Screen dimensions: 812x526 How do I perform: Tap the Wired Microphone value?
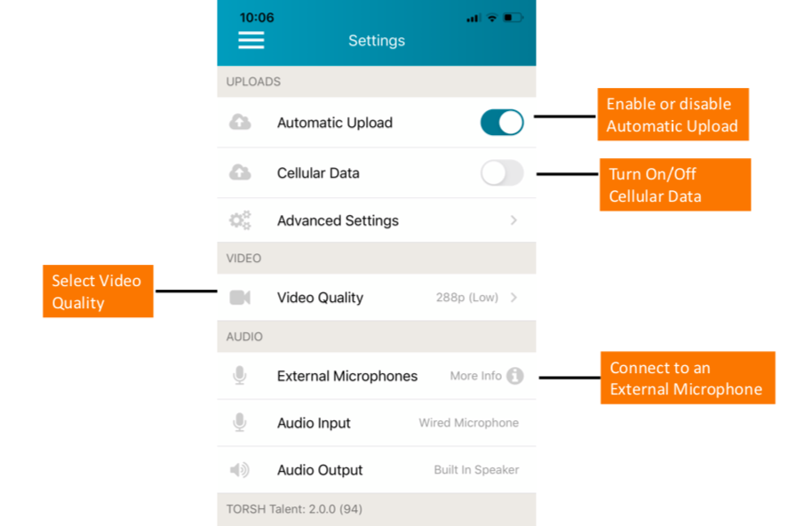coord(468,423)
